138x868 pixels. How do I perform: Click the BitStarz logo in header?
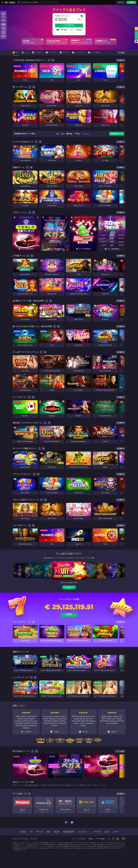click(x=10, y=2)
